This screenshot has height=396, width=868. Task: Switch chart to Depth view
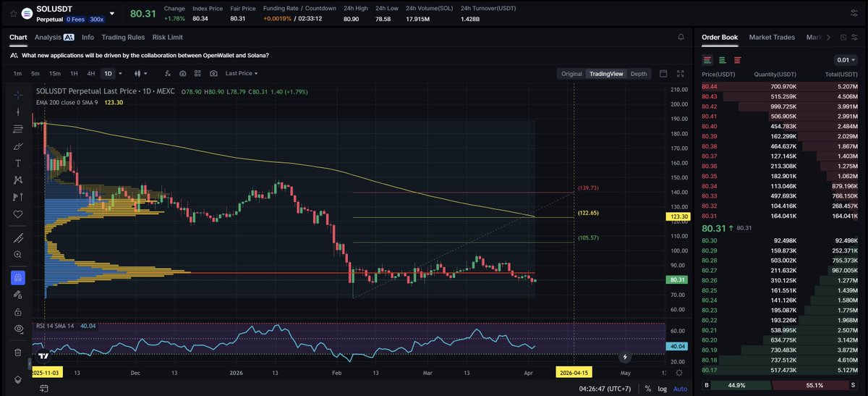639,73
